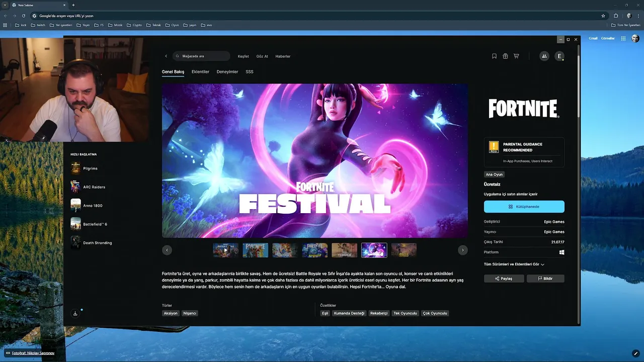Click Eşli feature tag

(325, 313)
